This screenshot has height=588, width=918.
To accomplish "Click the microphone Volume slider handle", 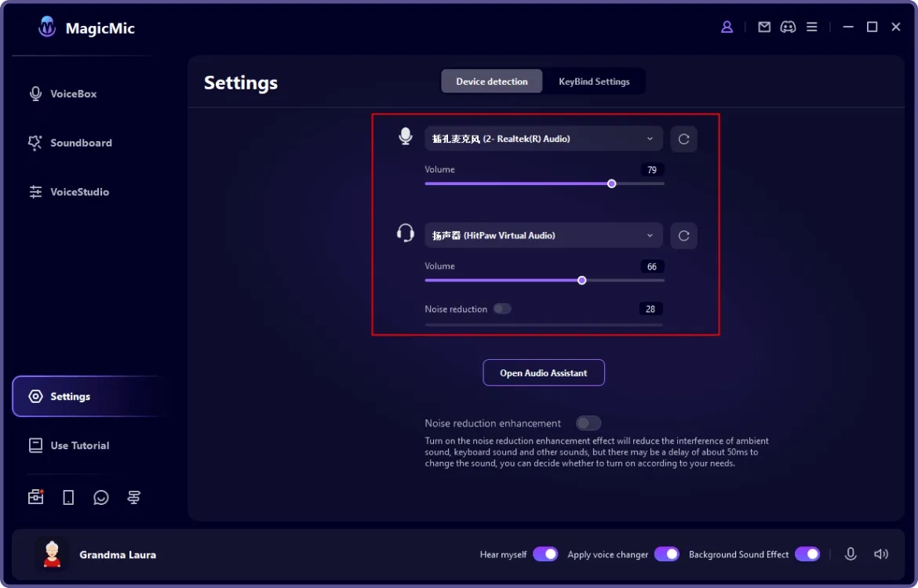I will (x=611, y=183).
